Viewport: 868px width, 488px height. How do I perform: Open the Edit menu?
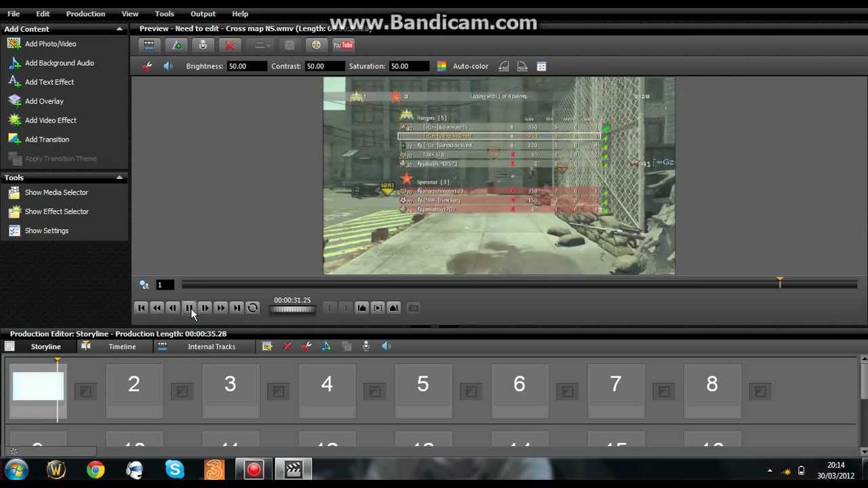point(43,14)
